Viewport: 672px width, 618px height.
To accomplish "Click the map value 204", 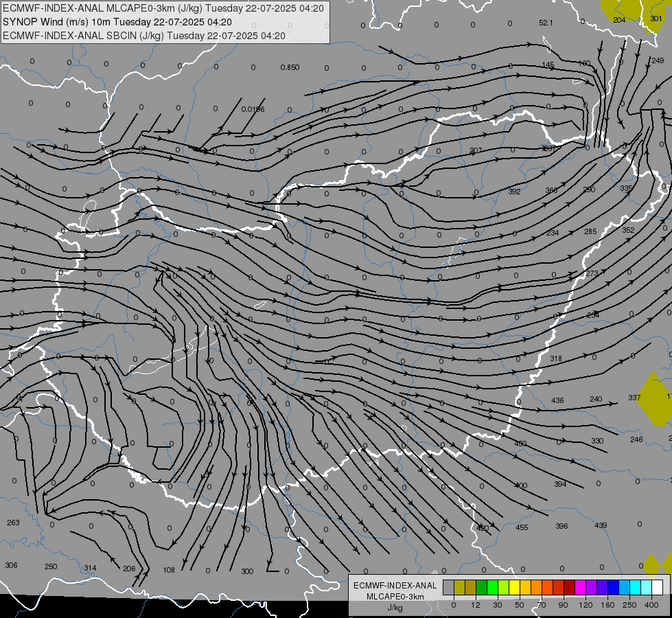I will pyautogui.click(x=619, y=20).
